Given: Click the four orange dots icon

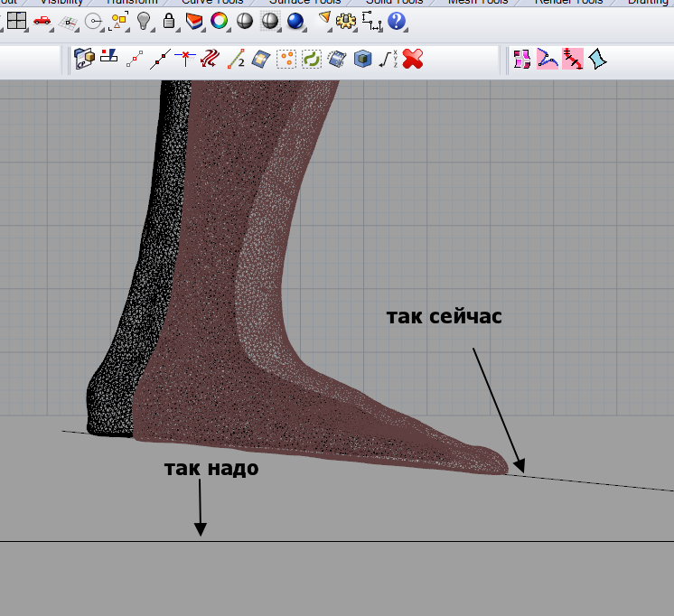Looking at the screenshot, I should pyautogui.click(x=287, y=60).
